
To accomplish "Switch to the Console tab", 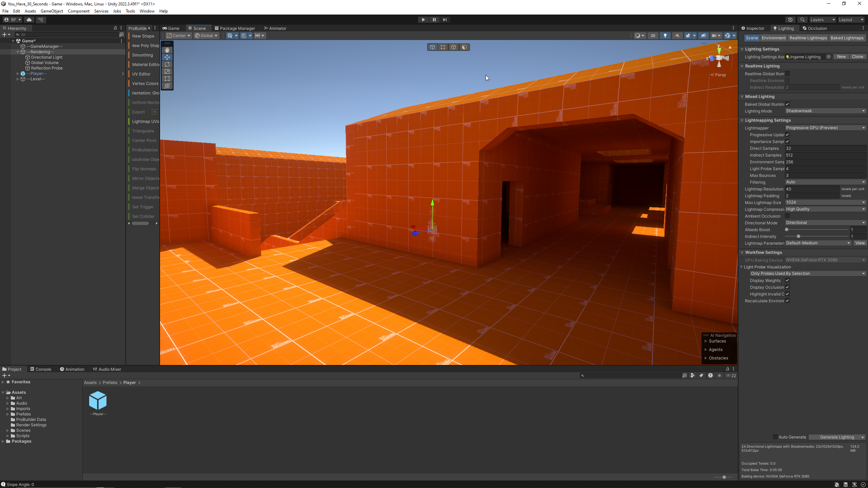I will (x=41, y=369).
